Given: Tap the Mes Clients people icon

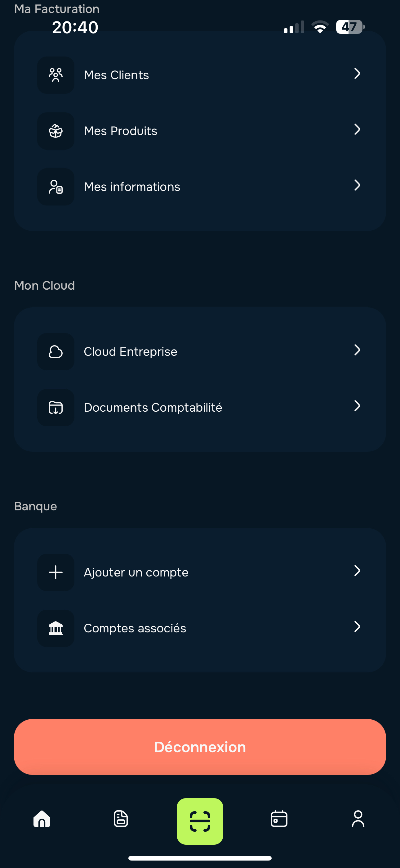Looking at the screenshot, I should click(x=56, y=75).
